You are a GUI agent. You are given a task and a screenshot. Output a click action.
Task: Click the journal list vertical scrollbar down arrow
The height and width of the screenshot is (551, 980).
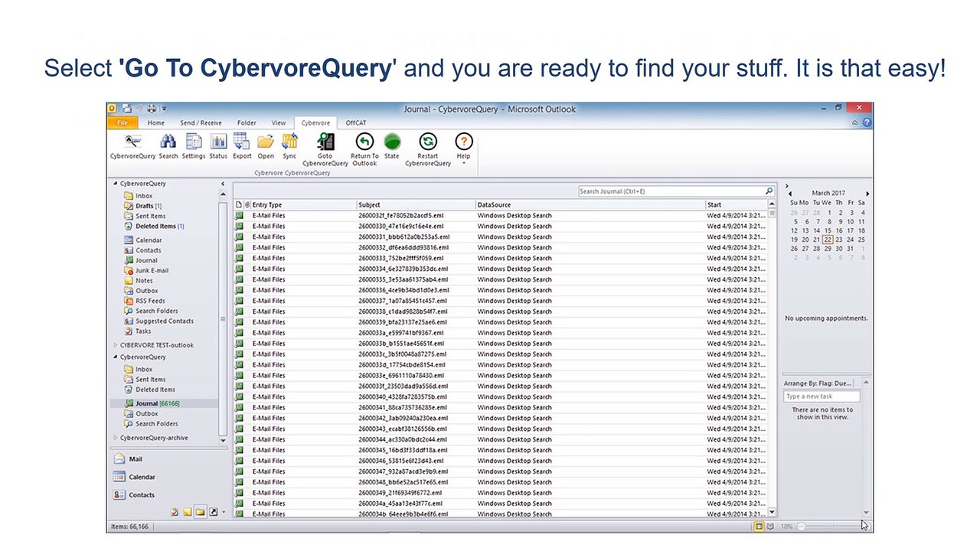coord(772,512)
